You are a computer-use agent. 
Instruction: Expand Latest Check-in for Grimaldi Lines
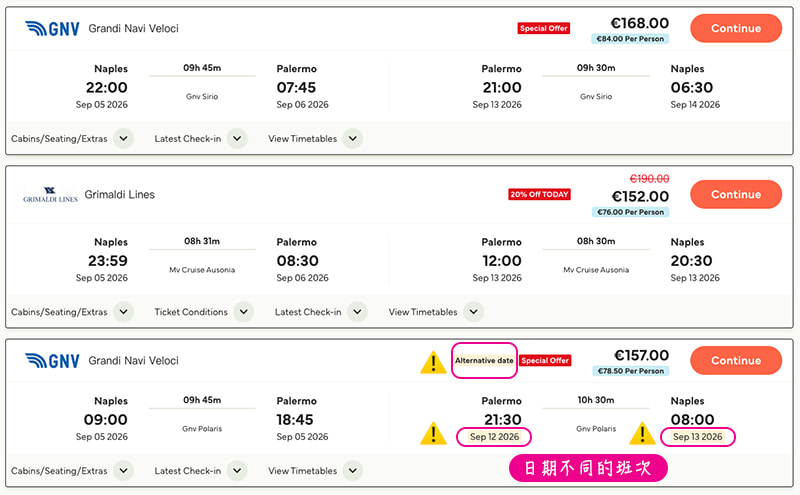click(x=357, y=312)
